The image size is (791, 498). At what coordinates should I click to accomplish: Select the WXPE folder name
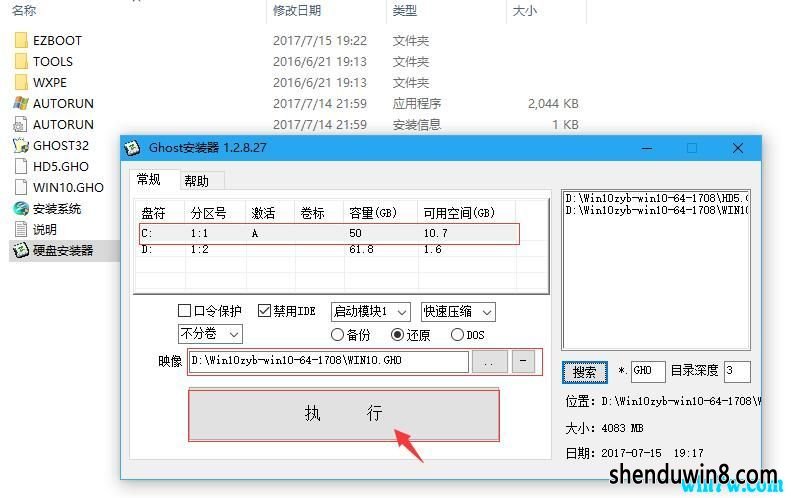click(50, 82)
